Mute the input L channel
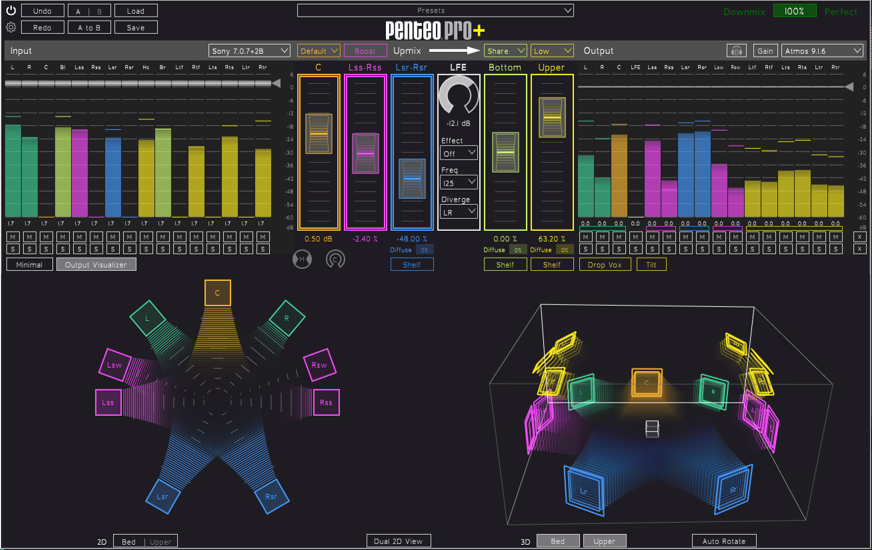Screen dimensions: 872x550 (x=13, y=236)
